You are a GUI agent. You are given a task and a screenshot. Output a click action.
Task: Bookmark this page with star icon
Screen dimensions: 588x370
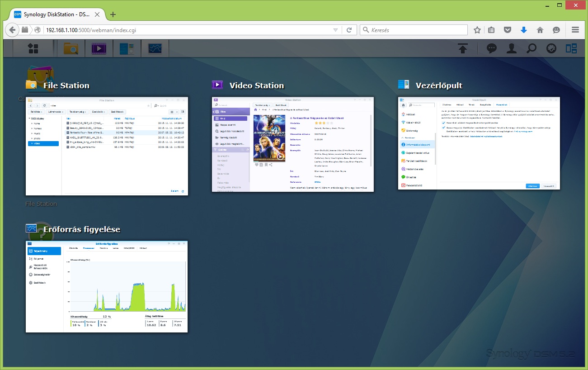477,30
